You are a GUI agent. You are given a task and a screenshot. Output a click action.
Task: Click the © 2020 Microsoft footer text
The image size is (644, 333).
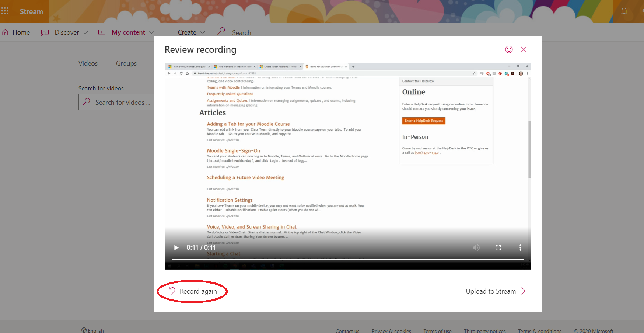coord(594,331)
